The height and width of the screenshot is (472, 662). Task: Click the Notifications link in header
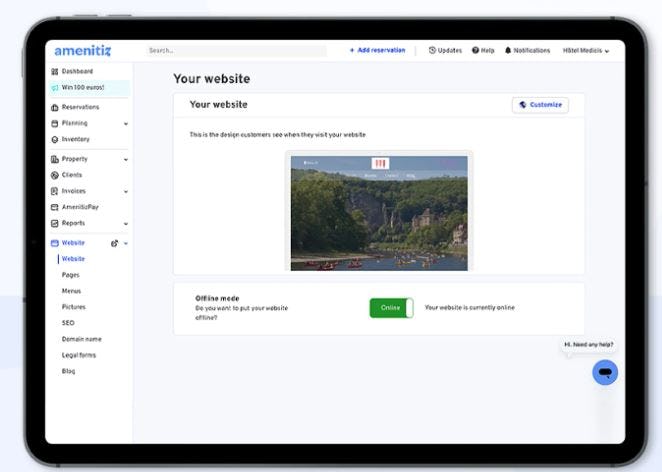pos(527,50)
